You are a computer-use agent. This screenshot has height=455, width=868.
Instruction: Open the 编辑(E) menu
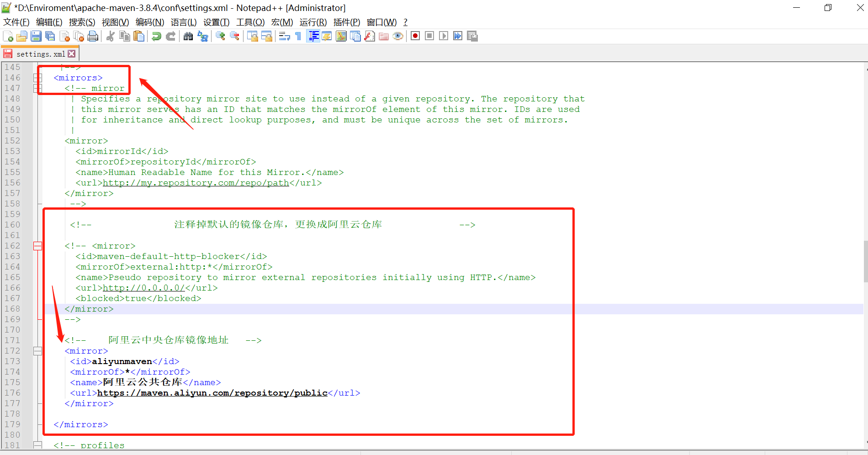pyautogui.click(x=49, y=22)
